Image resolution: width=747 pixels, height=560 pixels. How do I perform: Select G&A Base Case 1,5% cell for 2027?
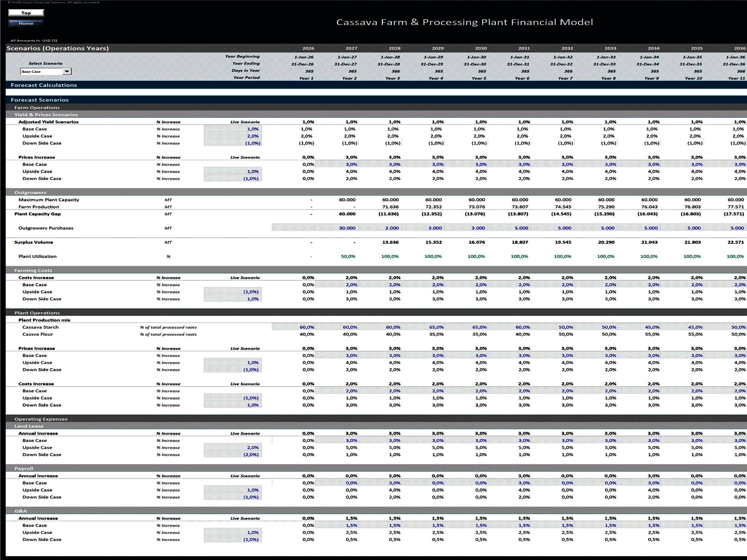pos(337,525)
